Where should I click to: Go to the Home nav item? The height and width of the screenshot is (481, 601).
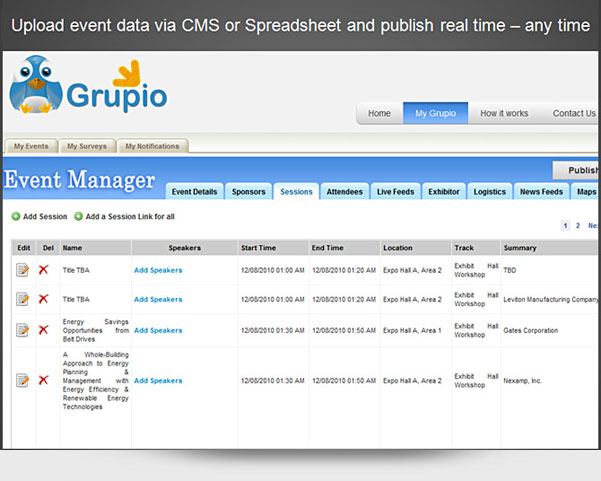(x=379, y=113)
